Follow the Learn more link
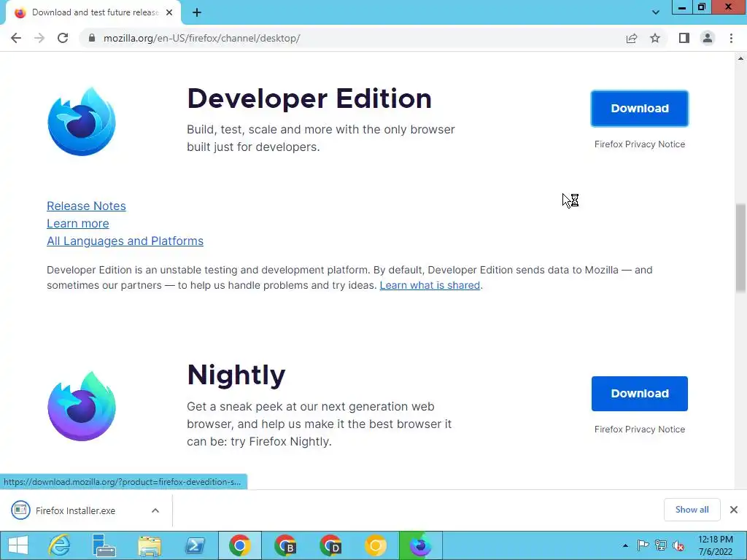 coord(77,223)
